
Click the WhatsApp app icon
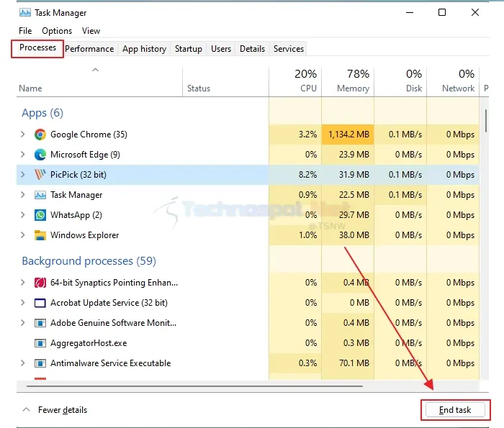click(x=40, y=215)
